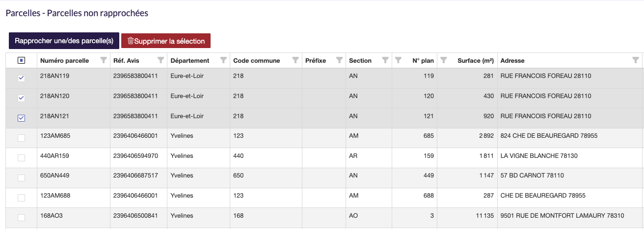
Task: Open filter icon for Numéro parcelle column
Action: click(103, 60)
